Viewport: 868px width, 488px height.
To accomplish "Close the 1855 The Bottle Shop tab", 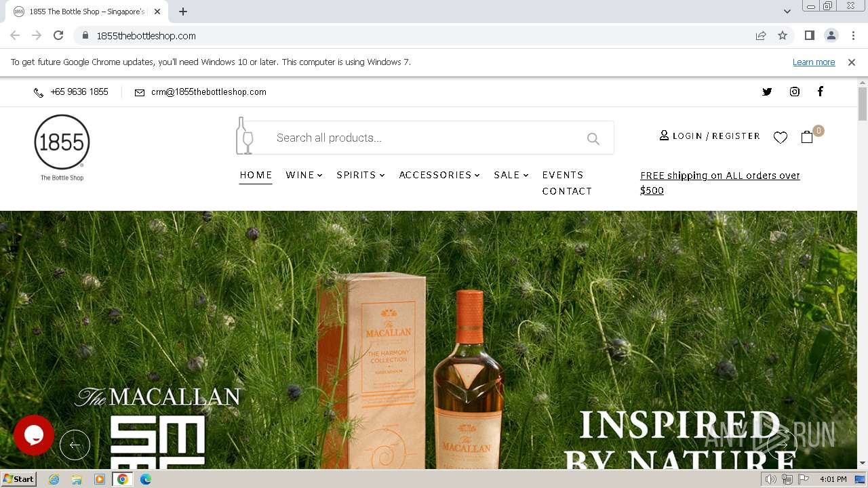I will coord(157,12).
